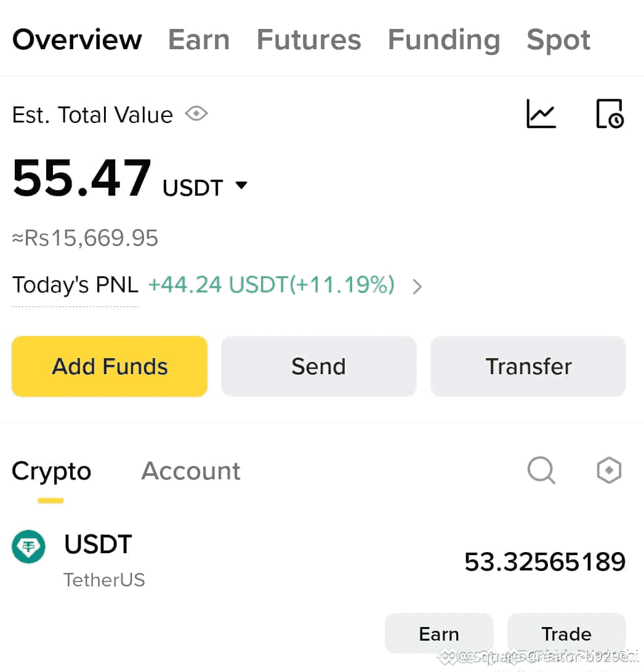
Task: Click the Transfer button
Action: [528, 366]
